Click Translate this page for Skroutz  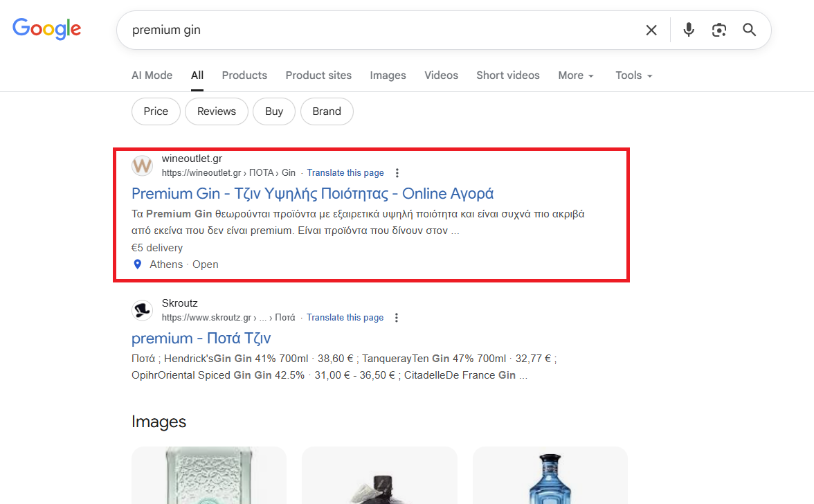click(345, 318)
